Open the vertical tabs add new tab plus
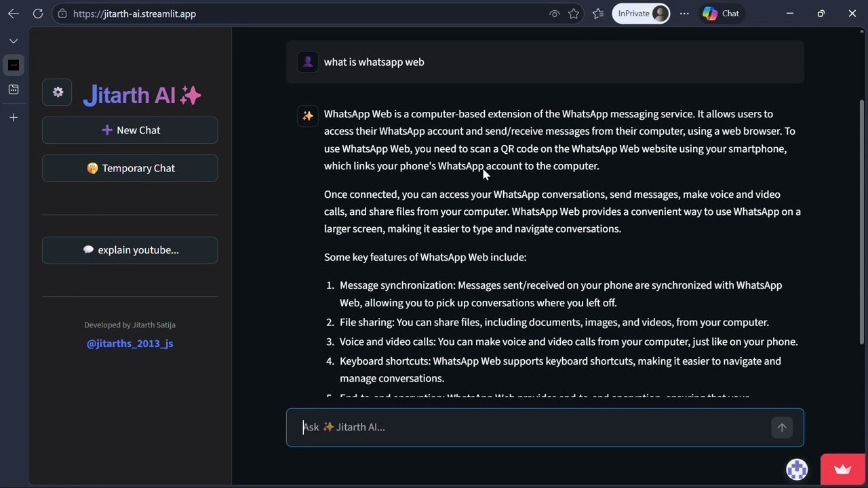This screenshot has width=868, height=488. 14,117
